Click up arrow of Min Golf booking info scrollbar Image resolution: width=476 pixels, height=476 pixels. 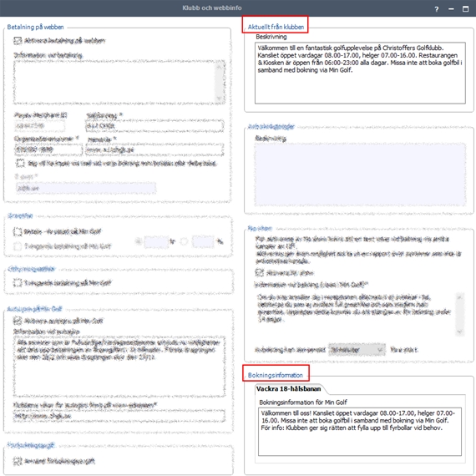(x=459, y=297)
